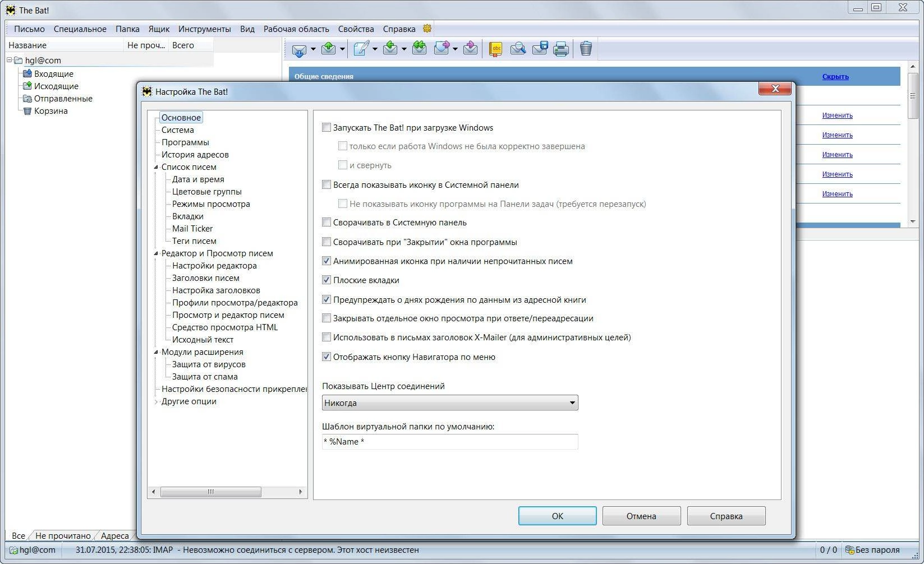Open the send mail dropdown arrow
The image size is (924, 564).
click(x=342, y=49)
